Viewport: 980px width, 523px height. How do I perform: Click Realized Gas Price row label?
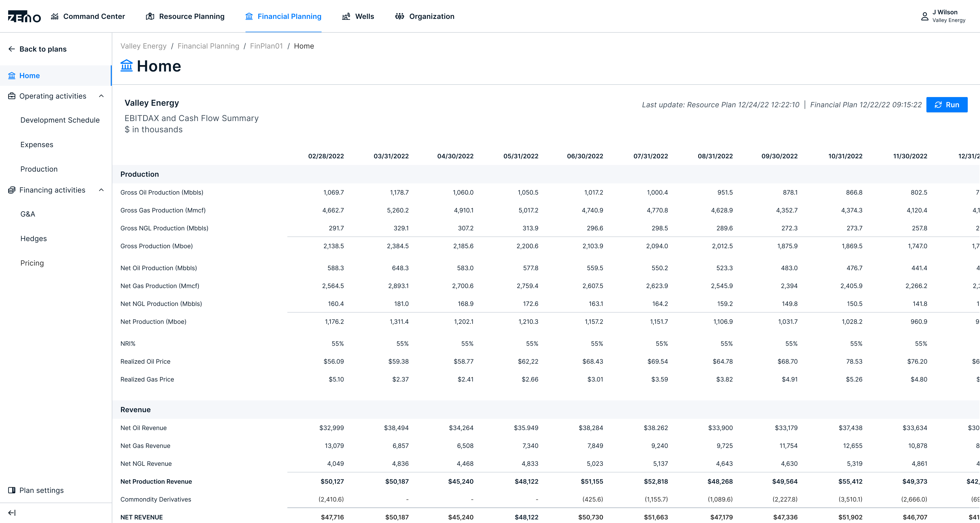point(147,379)
